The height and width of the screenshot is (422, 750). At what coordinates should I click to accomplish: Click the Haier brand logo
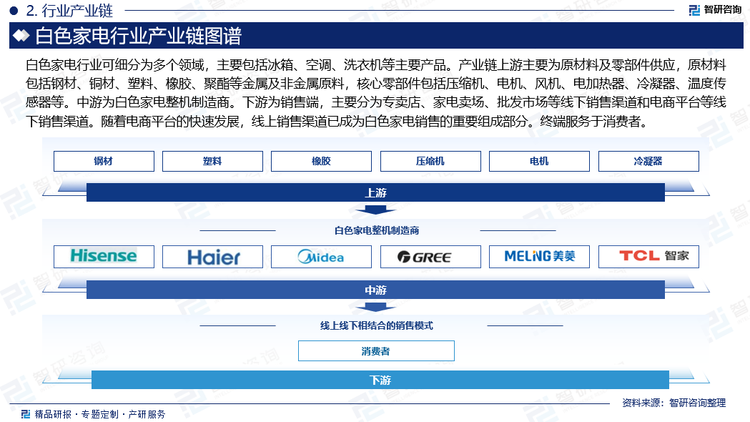[x=213, y=257]
